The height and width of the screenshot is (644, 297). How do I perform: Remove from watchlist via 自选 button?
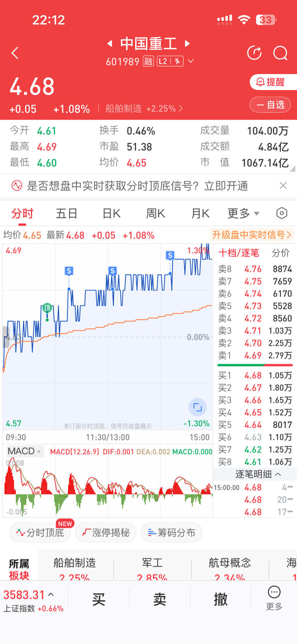click(x=270, y=105)
